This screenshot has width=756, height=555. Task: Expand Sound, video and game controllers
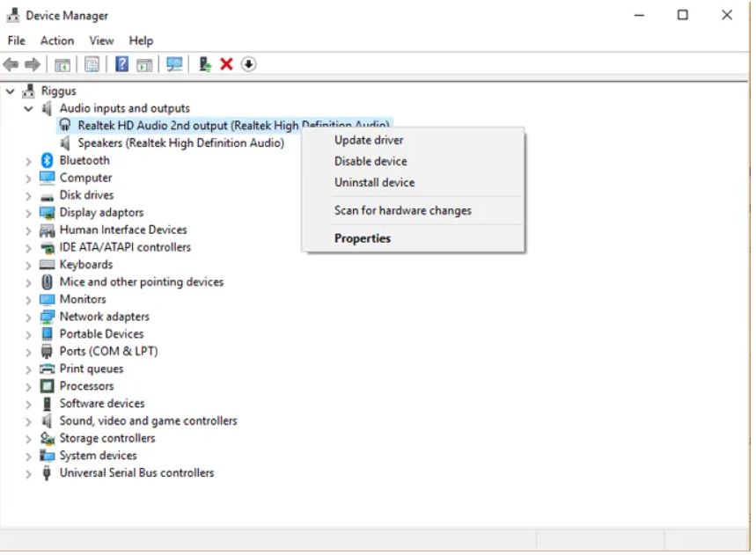point(28,421)
